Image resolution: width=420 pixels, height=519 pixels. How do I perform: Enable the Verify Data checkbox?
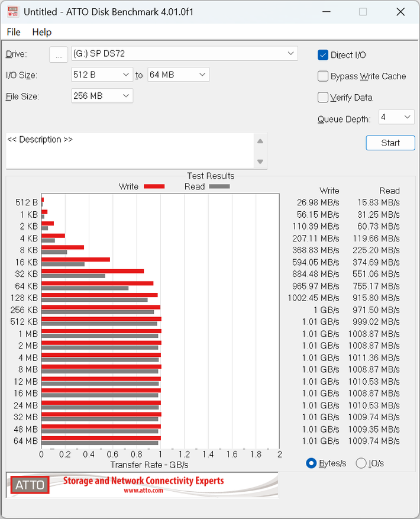323,97
